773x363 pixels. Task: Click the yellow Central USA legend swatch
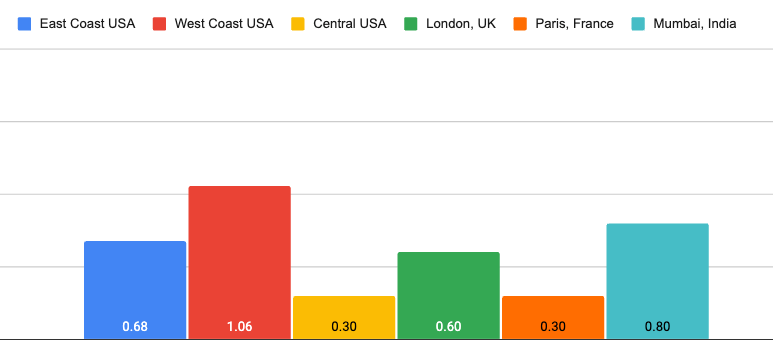298,24
